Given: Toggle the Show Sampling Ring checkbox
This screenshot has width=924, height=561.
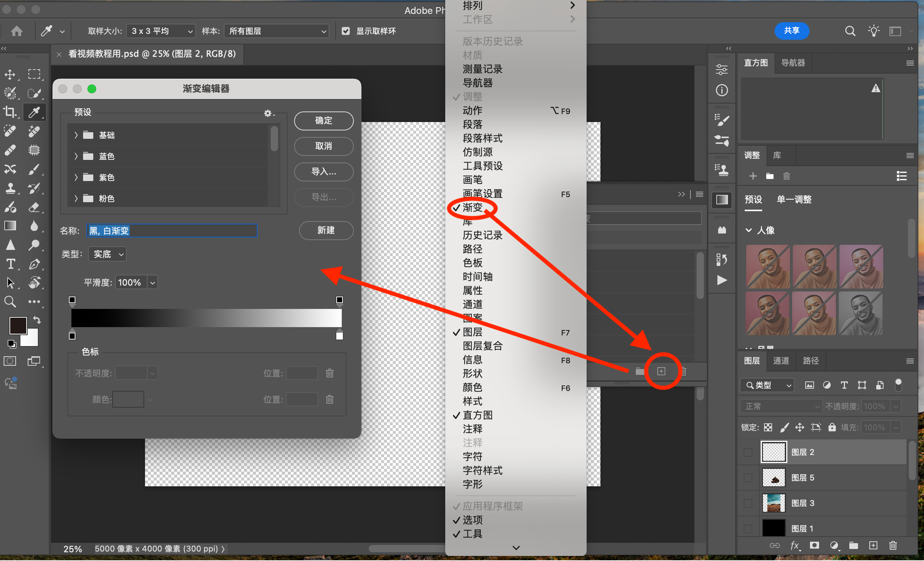Looking at the screenshot, I should 346,31.
